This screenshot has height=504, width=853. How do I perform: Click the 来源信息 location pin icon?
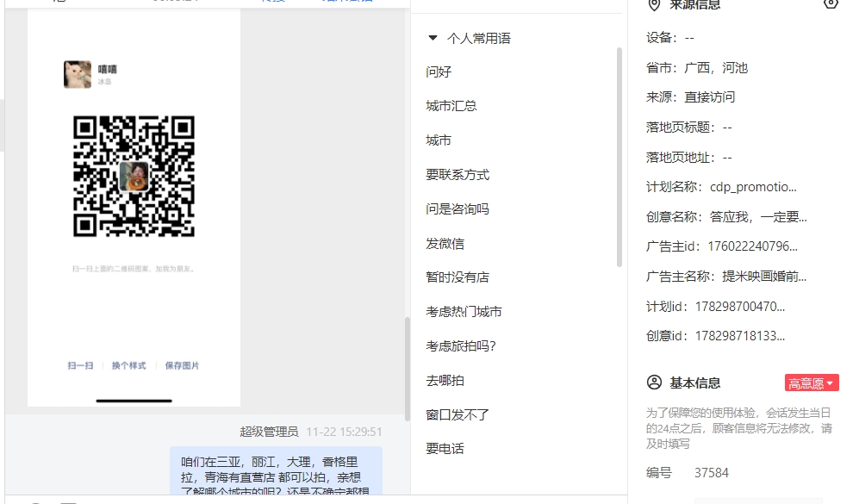[x=654, y=4]
